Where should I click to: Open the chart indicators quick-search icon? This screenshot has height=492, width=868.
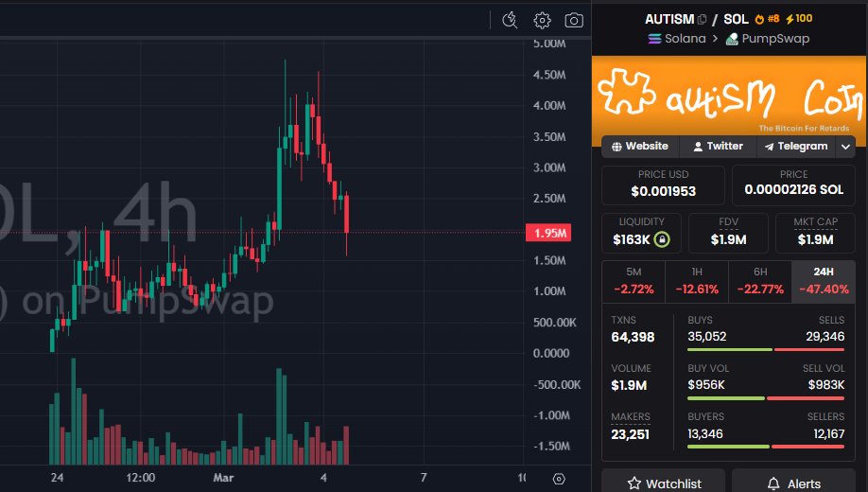point(510,20)
